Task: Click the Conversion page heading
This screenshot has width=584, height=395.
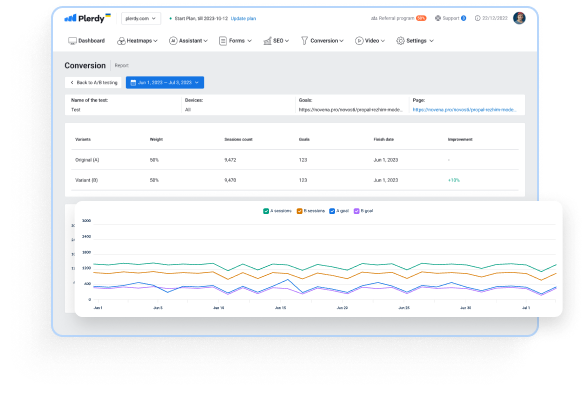Action: (85, 66)
